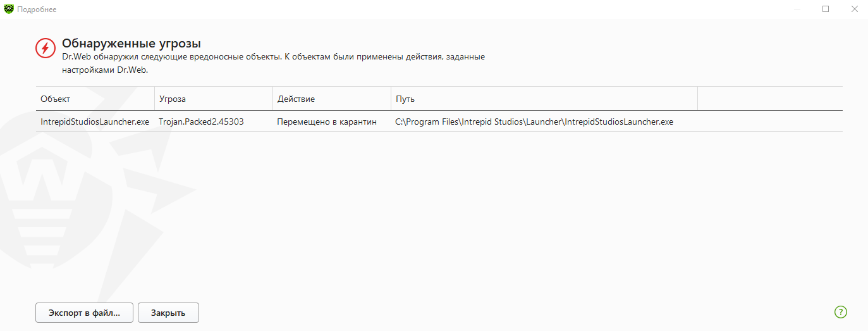Click the Dr.Web spider icon in title bar
This screenshot has height=331, width=868.
point(9,9)
